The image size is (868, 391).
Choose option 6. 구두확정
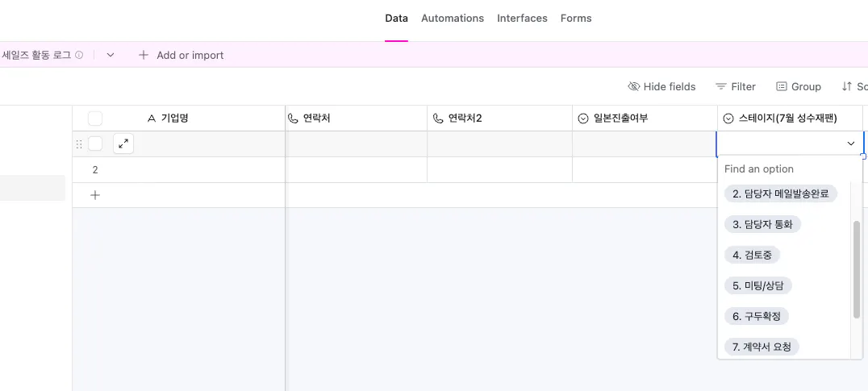point(756,316)
